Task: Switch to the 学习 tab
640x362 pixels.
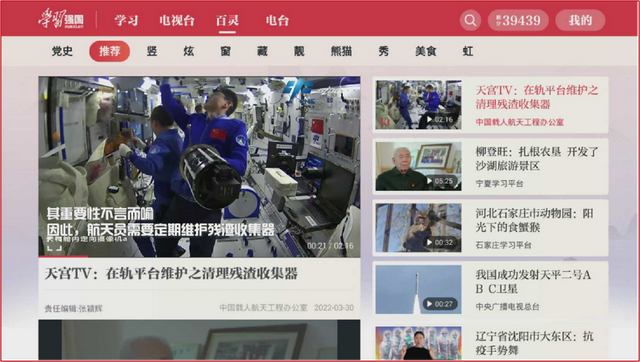Action: click(126, 20)
